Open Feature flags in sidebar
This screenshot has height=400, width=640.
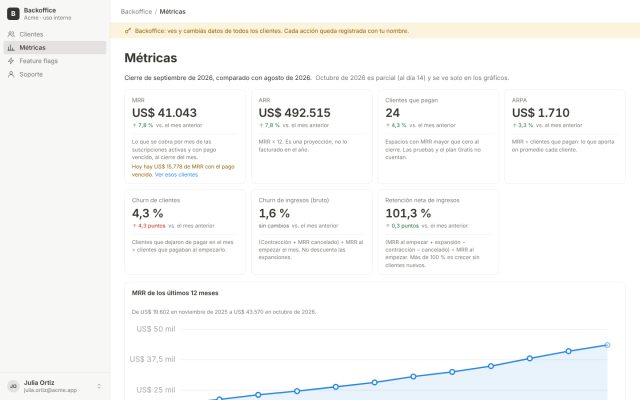coord(55,61)
